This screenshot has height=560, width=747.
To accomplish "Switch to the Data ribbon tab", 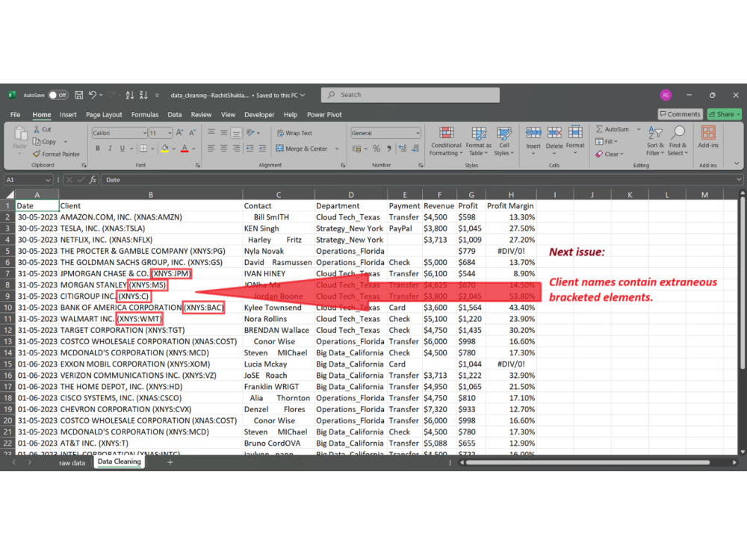I will pyautogui.click(x=174, y=115).
